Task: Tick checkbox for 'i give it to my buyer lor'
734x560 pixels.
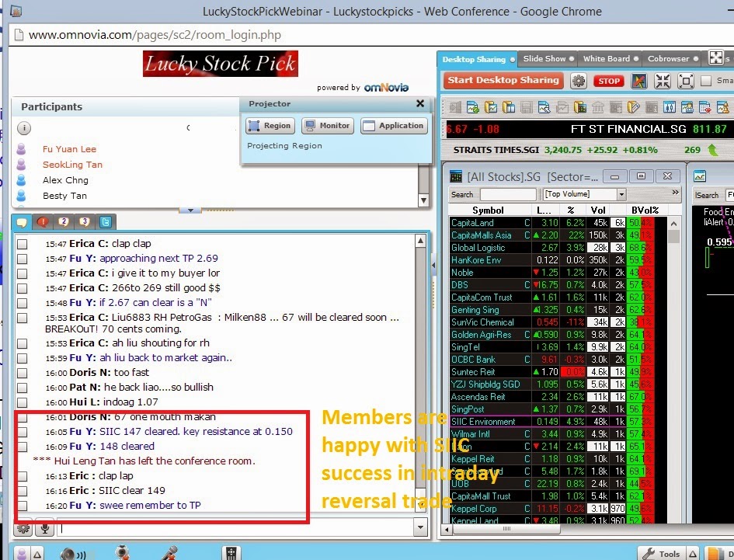Action: point(22,273)
